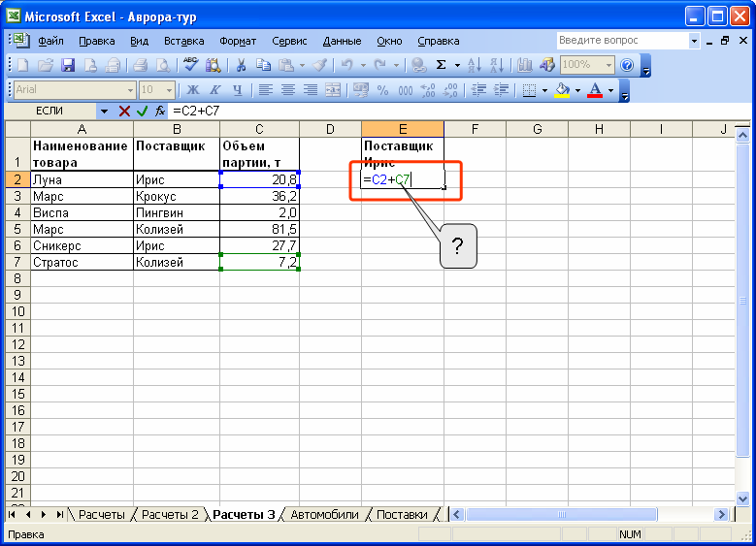Screen dimensions: 756x546
Task: Open the 100% zoom dropdown
Action: point(608,65)
